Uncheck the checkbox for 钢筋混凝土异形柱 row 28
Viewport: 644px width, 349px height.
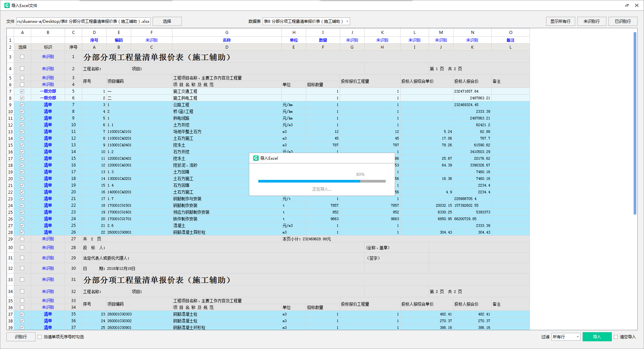(x=22, y=232)
